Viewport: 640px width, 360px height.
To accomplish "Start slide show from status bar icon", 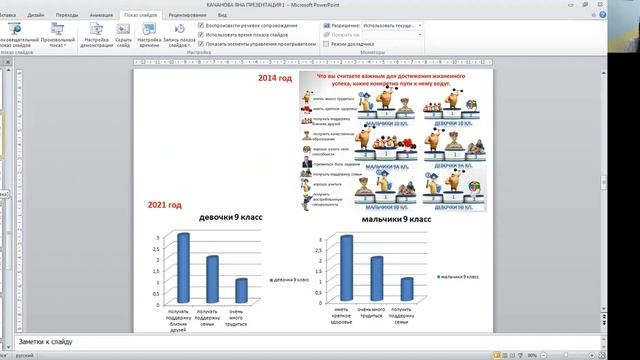I will (520, 356).
